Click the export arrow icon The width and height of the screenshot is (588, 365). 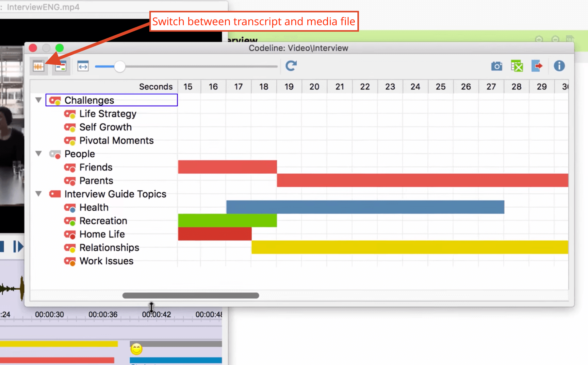coord(537,66)
